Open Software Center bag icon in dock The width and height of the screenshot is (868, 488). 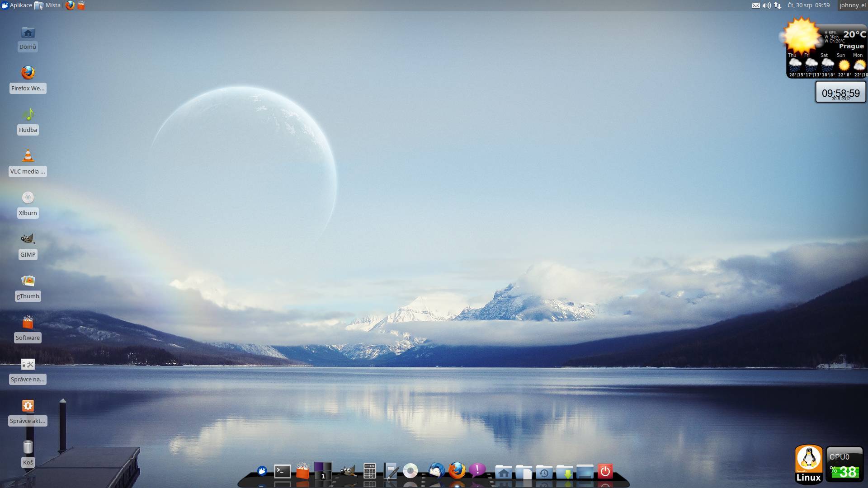click(302, 471)
